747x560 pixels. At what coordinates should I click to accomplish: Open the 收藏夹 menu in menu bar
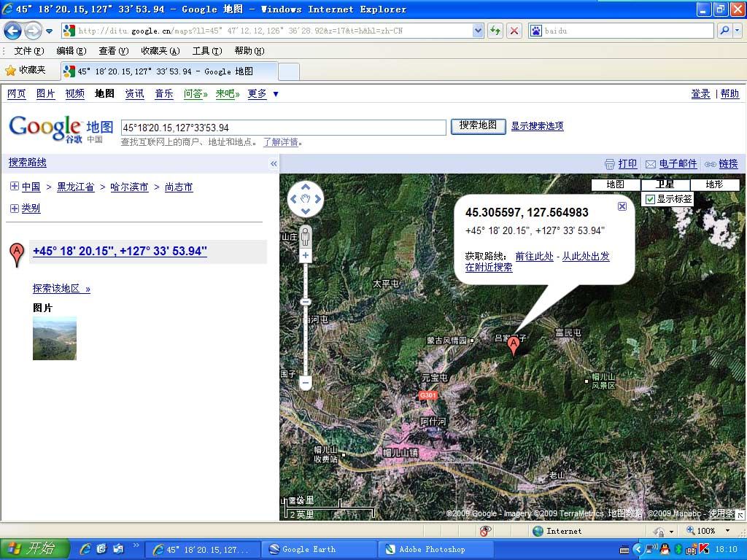(160, 51)
